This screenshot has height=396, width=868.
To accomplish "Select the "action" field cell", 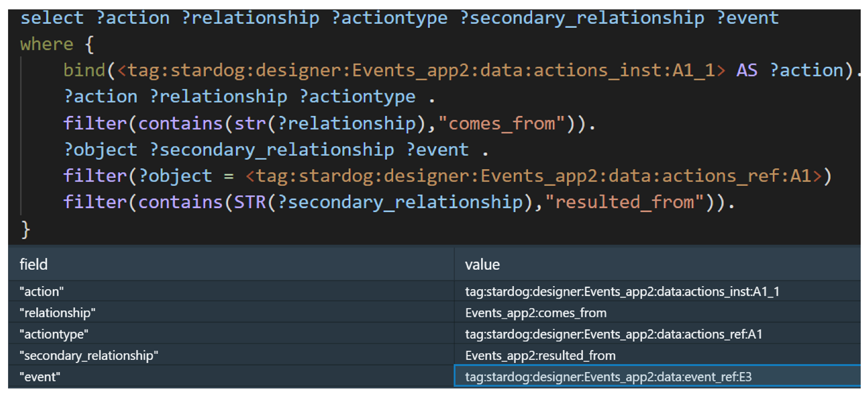I will 42,291.
